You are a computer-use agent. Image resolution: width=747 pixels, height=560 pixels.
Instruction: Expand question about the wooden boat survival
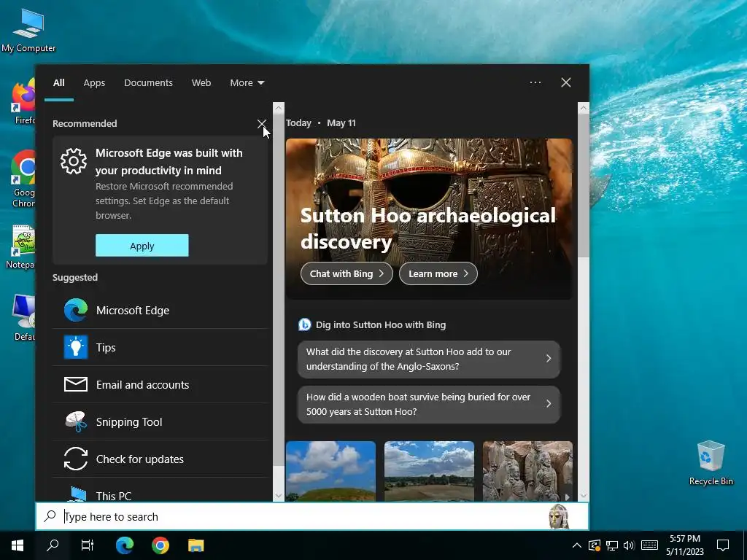pos(429,404)
